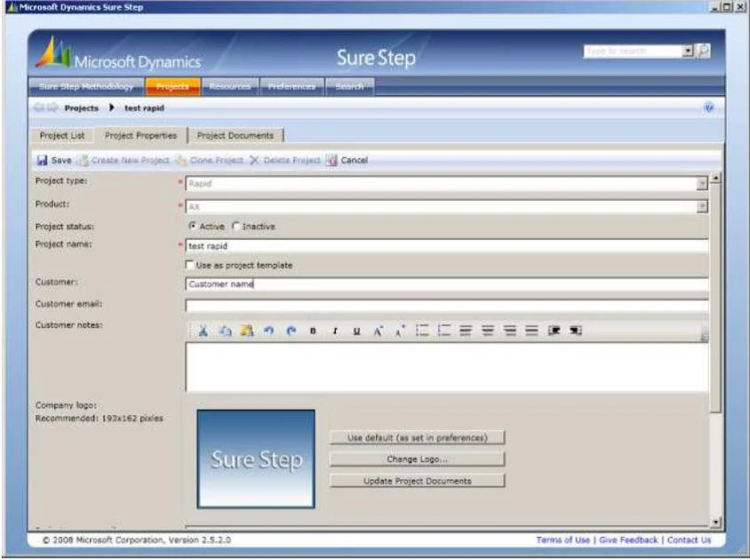Click the Copy icon in notes toolbar
Screen dimensions: 750x560
tap(225, 331)
